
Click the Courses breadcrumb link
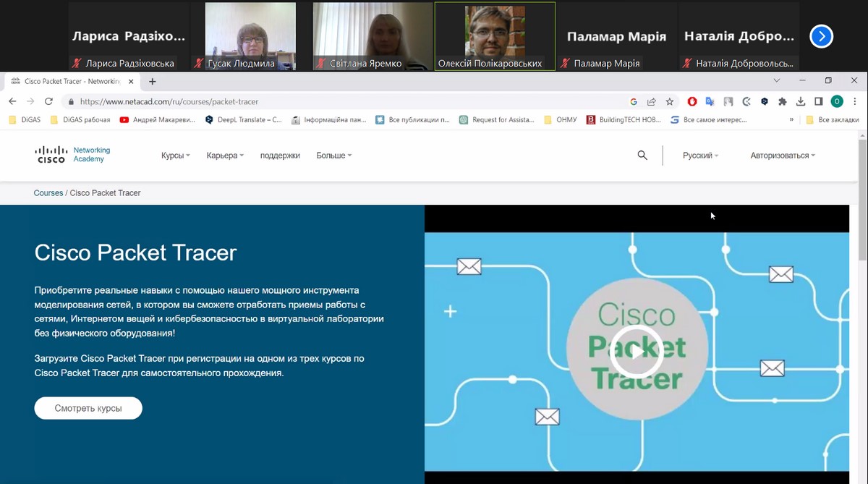pyautogui.click(x=48, y=193)
